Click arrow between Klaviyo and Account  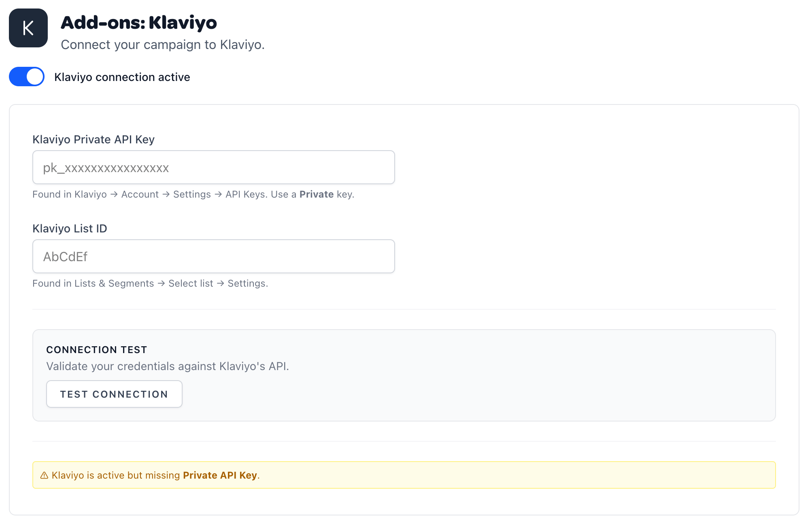(114, 194)
